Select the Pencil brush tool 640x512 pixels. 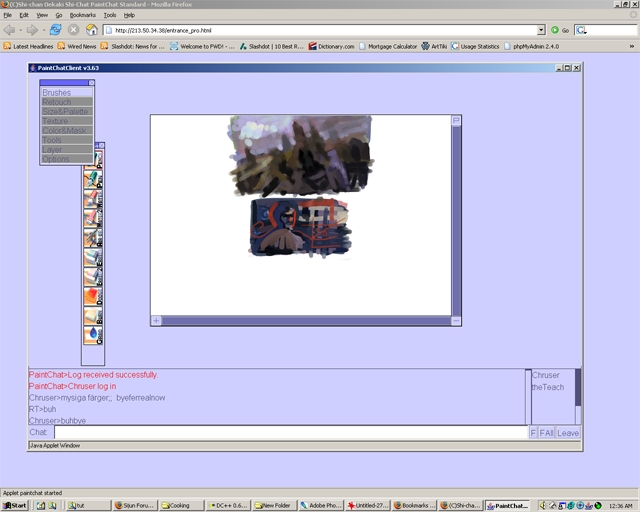(x=98, y=160)
